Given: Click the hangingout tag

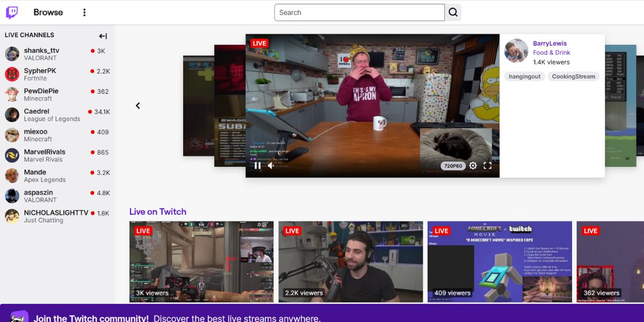Looking at the screenshot, I should point(524,76).
